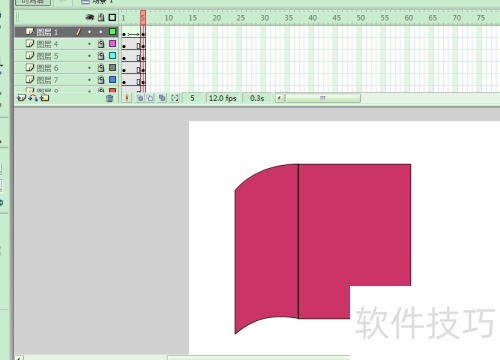Click first keyframe of 图层 4

point(124,46)
